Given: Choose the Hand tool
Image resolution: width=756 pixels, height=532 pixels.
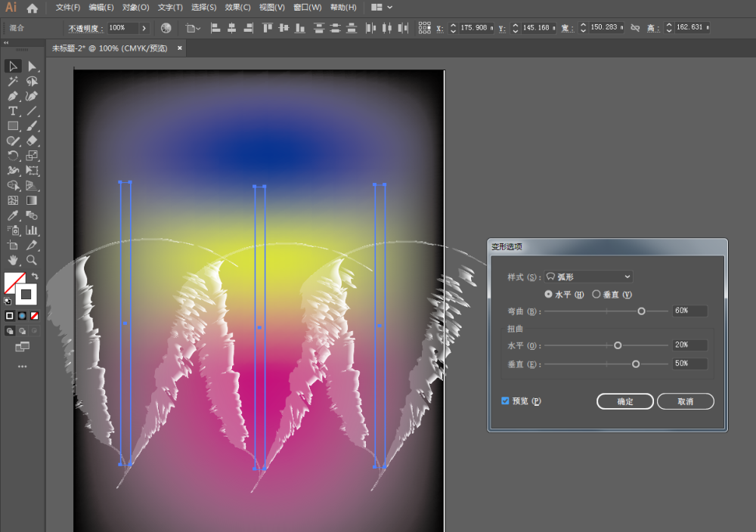Looking at the screenshot, I should pos(13,260).
